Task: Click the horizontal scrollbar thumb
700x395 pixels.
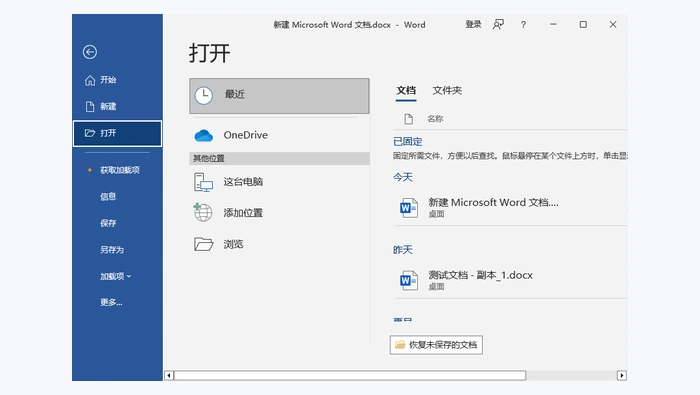Action: 350,375
